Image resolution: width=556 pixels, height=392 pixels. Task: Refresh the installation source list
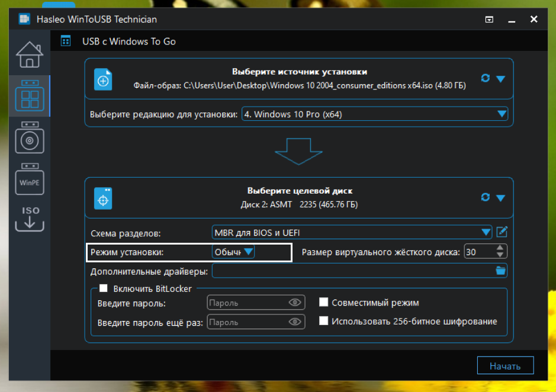pos(485,78)
